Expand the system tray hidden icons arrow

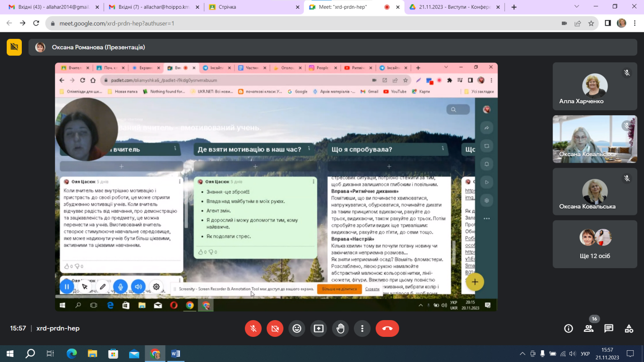(522, 354)
